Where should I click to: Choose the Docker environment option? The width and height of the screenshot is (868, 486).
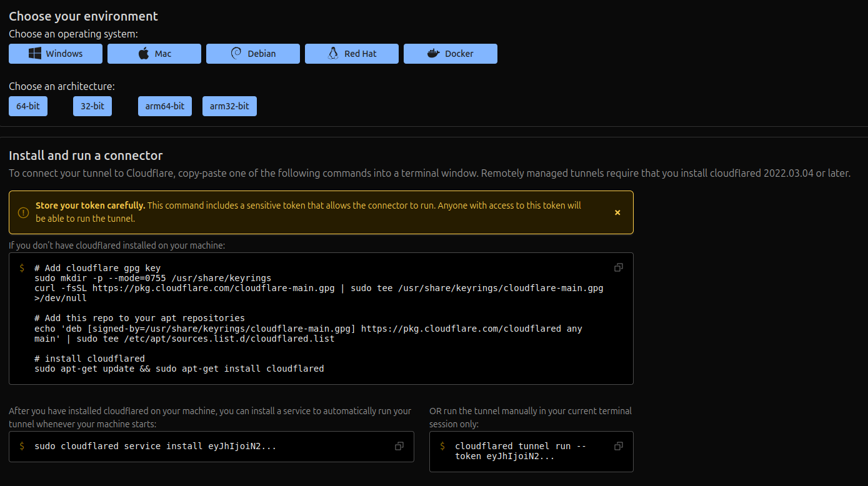tap(451, 54)
